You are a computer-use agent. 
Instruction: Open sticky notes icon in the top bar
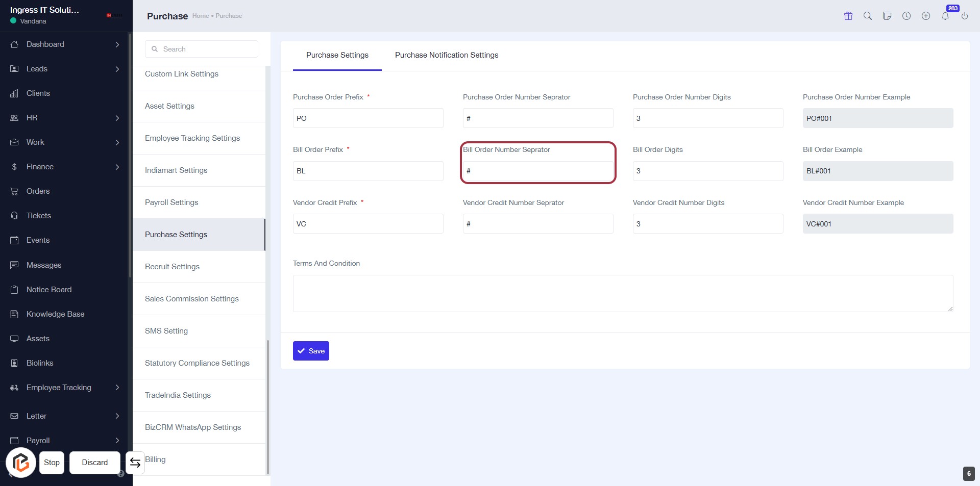[887, 16]
